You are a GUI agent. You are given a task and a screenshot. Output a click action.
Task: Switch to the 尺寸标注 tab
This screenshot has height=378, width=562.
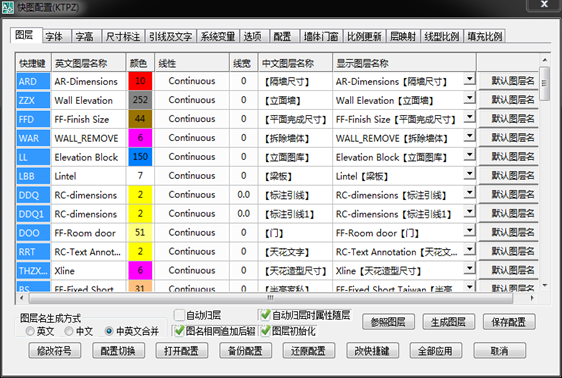point(123,37)
